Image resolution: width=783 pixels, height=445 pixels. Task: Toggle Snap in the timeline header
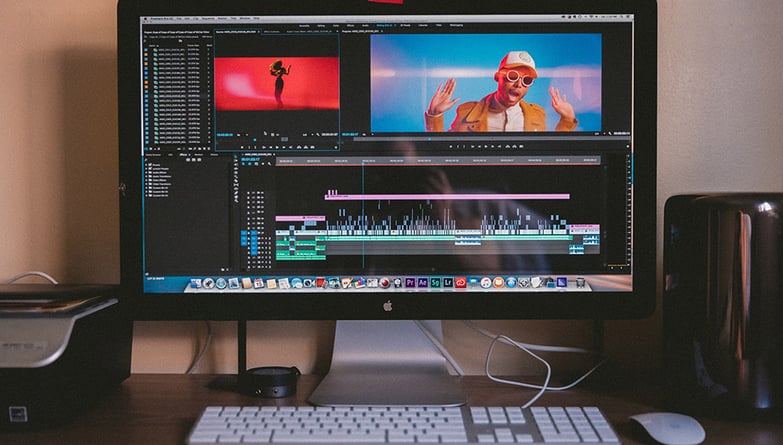point(250,164)
